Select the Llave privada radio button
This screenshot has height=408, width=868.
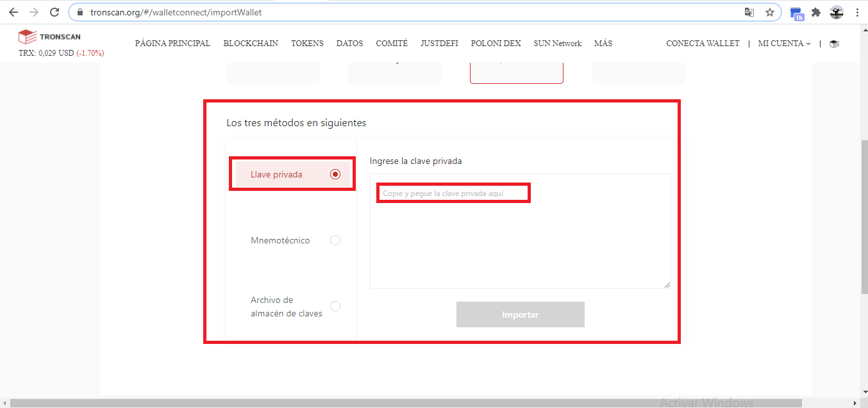(335, 174)
